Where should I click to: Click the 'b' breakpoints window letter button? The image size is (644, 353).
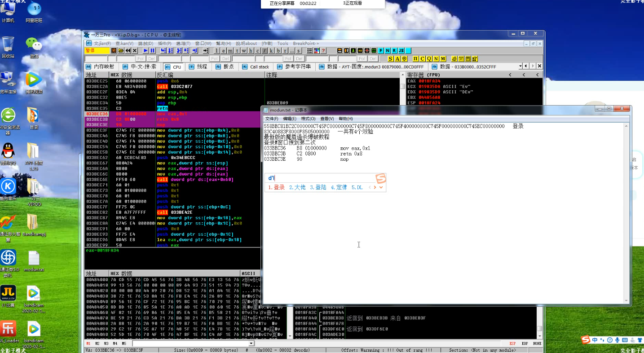click(x=278, y=51)
